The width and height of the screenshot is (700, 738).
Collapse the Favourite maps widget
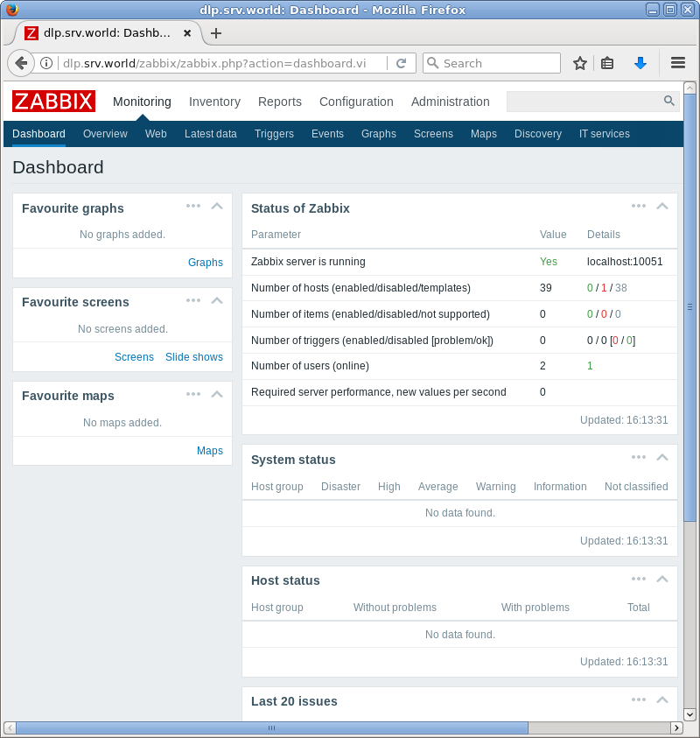coord(217,394)
